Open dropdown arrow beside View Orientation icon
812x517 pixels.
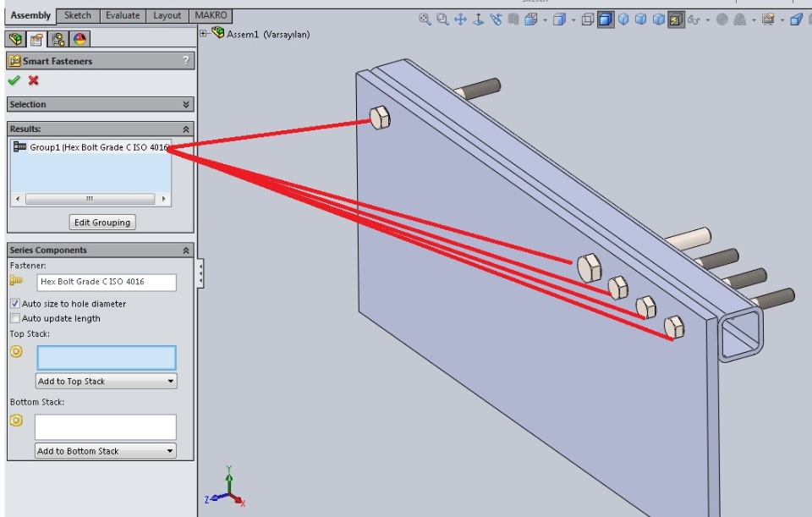click(x=573, y=20)
